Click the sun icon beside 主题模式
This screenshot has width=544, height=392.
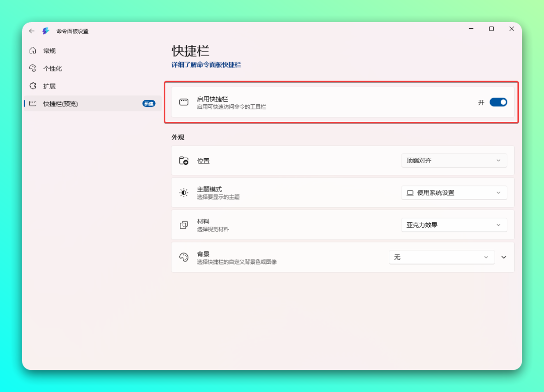[184, 192]
